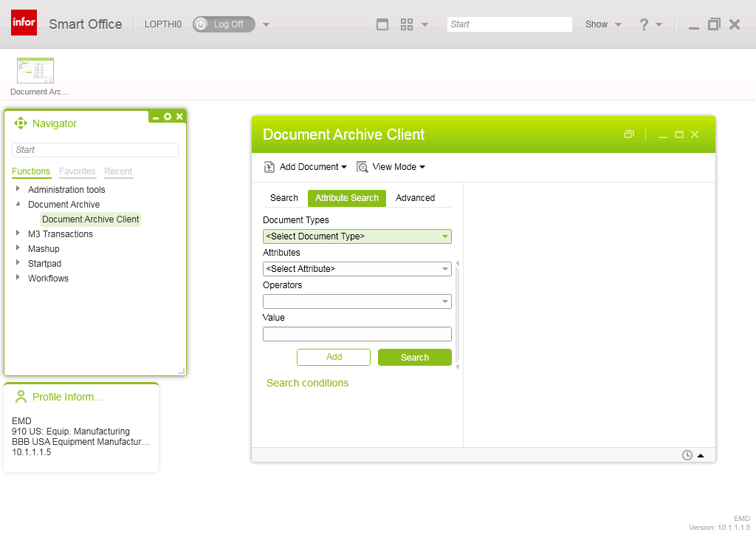The height and width of the screenshot is (535, 756).
Task: Click the Infor logo icon
Action: (24, 24)
